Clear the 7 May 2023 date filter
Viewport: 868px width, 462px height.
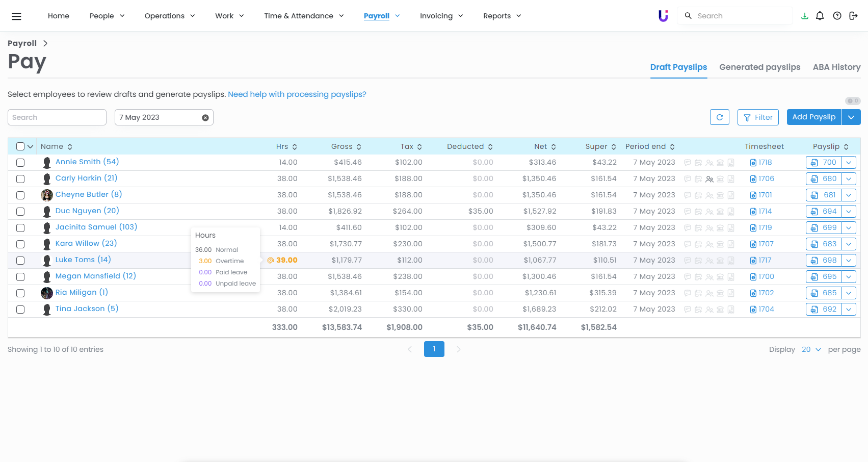coord(205,118)
